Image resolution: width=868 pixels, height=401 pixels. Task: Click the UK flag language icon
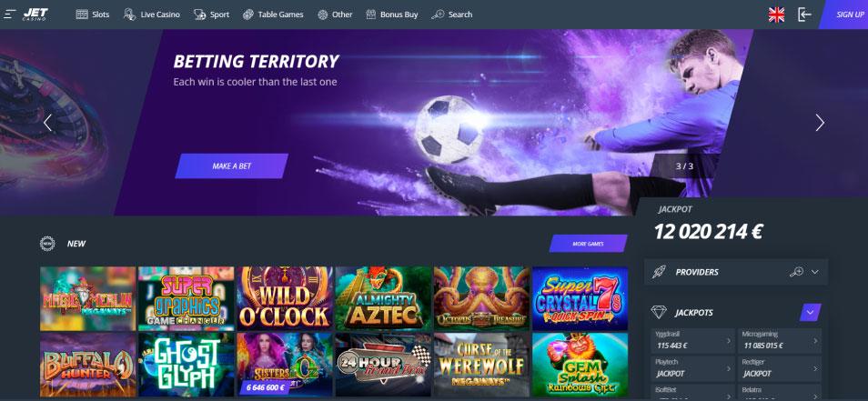[x=776, y=15]
